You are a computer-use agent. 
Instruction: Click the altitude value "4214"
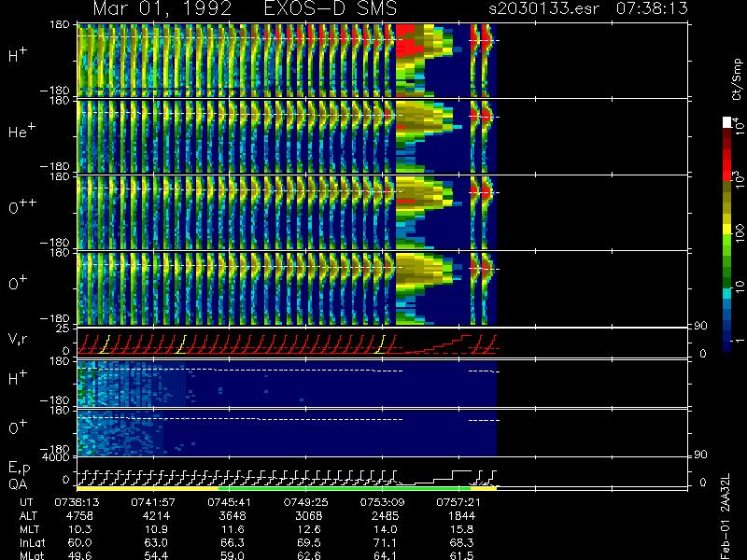coord(156,516)
